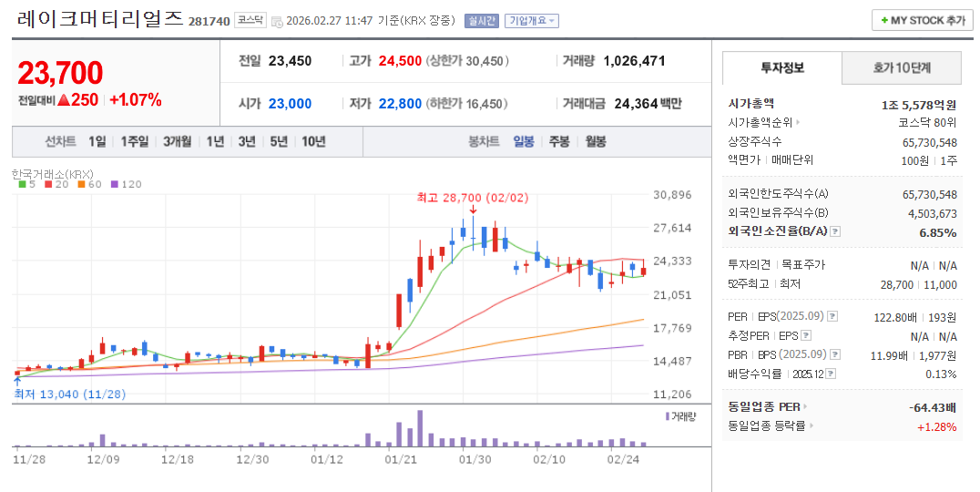Click PER value 122.80배
Image resolution: width=980 pixels, height=492 pixels.
coord(895,318)
